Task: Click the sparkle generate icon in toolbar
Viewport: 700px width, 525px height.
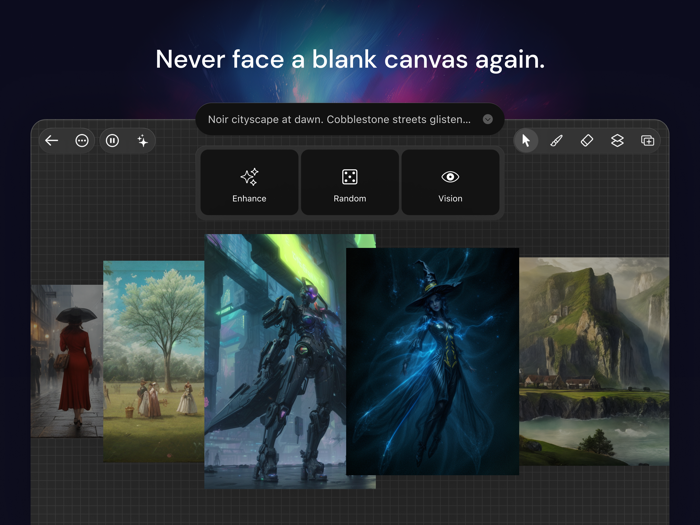Action: pos(142,141)
